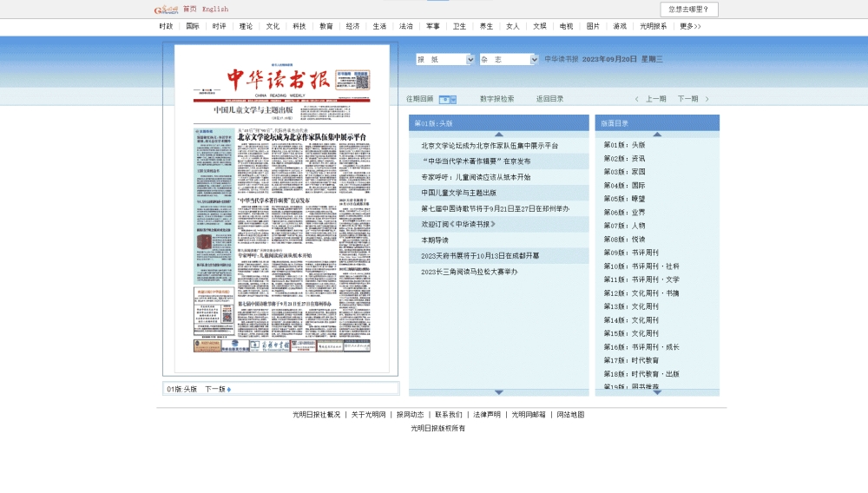
Task: Open 科技 navigation tab
Action: pos(299,26)
